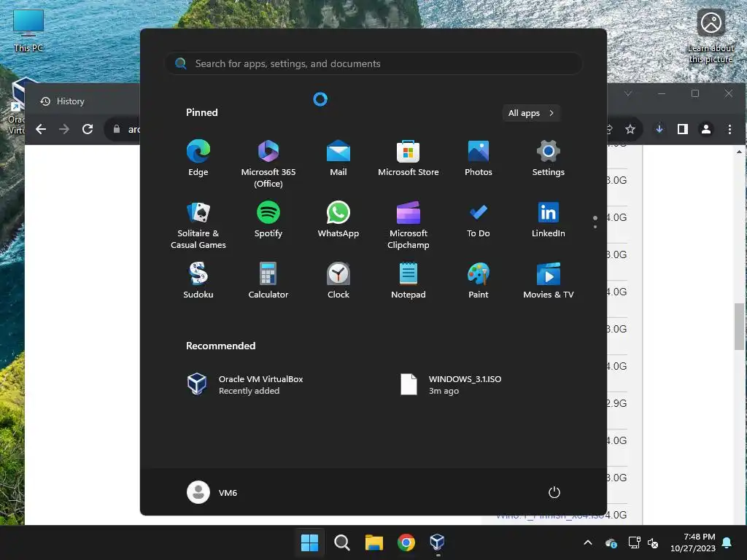This screenshot has width=747, height=560.
Task: Open Chrome tab search chevron
Action: 628,93
